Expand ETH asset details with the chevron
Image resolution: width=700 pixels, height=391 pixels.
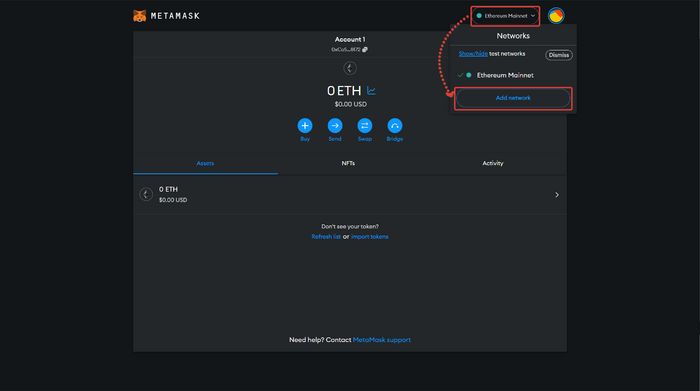pyautogui.click(x=557, y=195)
